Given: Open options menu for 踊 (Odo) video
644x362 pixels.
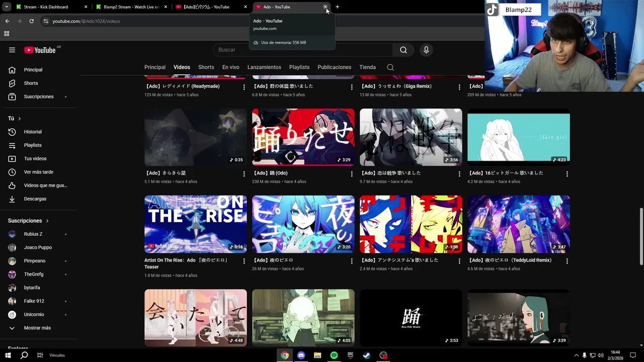Looking at the screenshot, I should [352, 174].
